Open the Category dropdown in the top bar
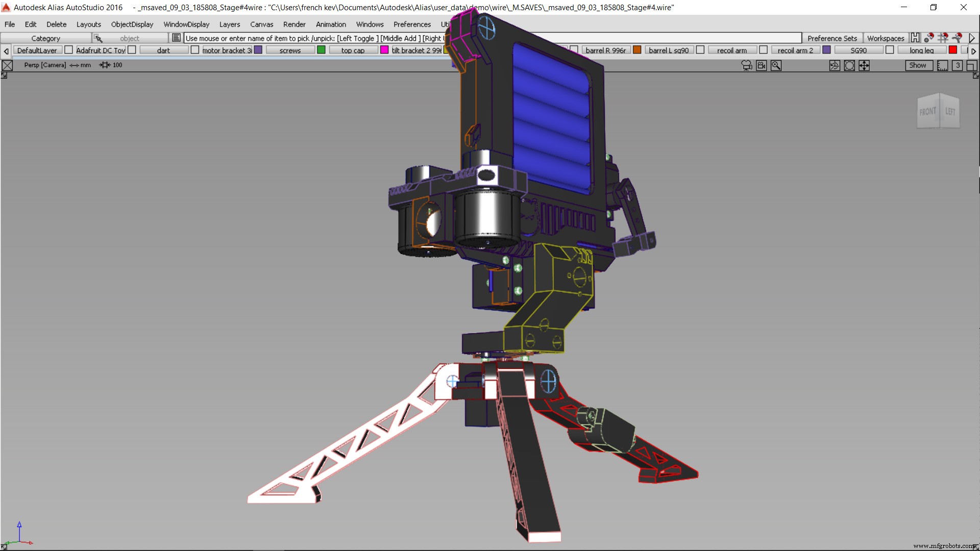980x551 pixels. pyautogui.click(x=46, y=38)
